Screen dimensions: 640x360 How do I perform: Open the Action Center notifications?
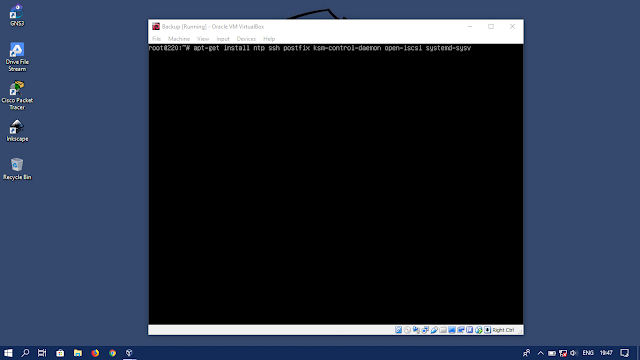click(x=624, y=353)
